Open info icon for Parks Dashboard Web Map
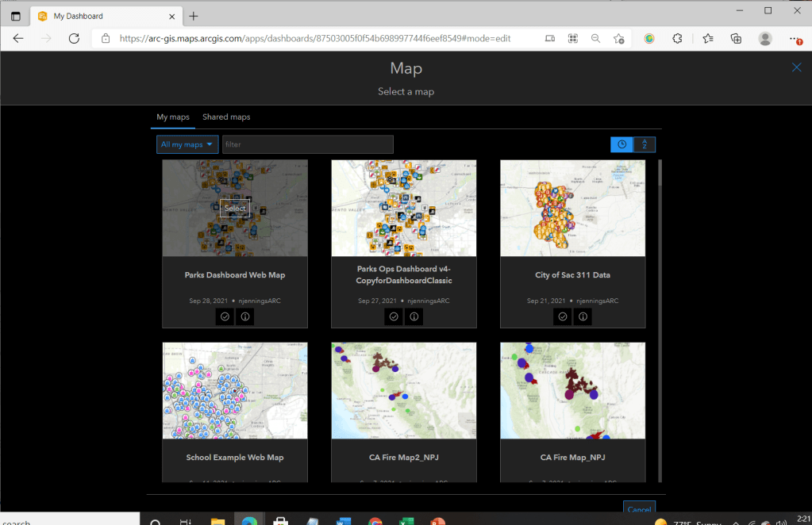812x525 pixels. [245, 316]
